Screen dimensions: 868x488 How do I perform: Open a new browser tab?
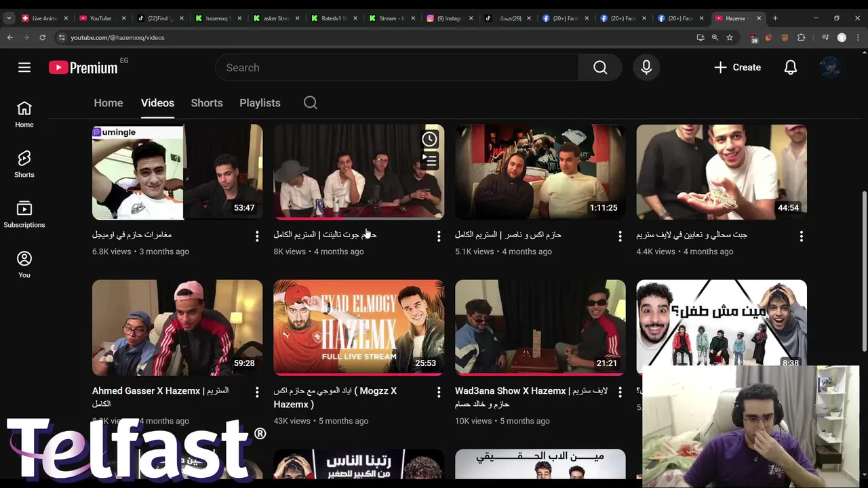pyautogui.click(x=775, y=18)
